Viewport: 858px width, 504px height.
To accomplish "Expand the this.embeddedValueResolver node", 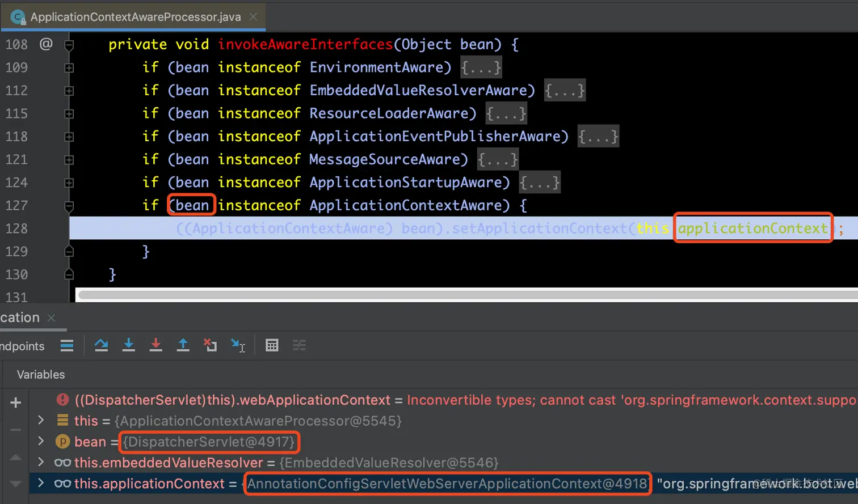I will pos(40,462).
